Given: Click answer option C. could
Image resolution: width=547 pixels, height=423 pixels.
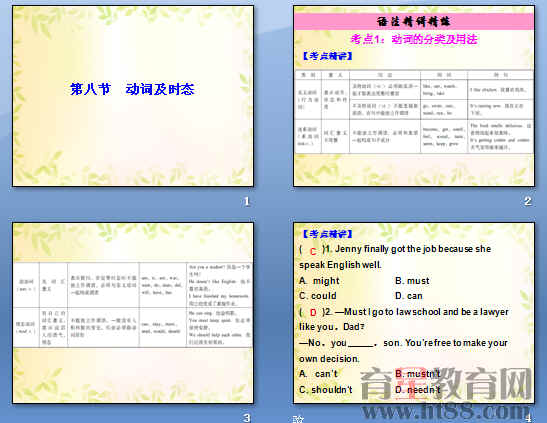Looking at the screenshot, I should tap(318, 296).
